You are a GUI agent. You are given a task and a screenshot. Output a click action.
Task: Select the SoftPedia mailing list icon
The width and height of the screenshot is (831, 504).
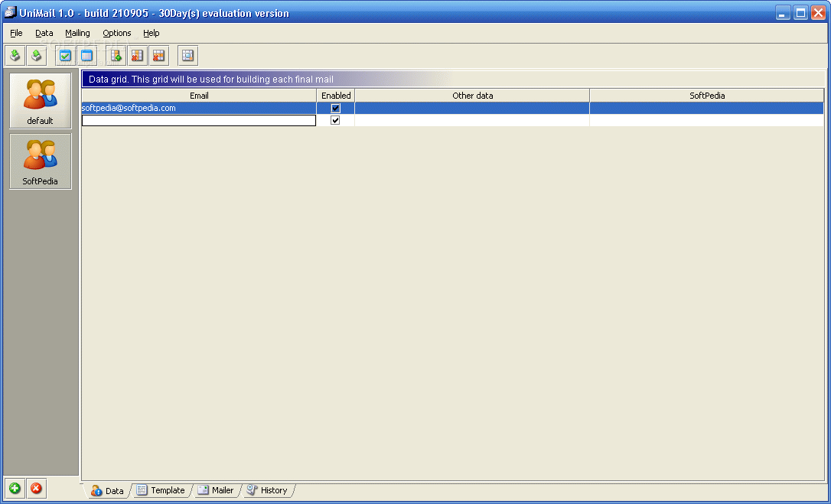pyautogui.click(x=41, y=161)
